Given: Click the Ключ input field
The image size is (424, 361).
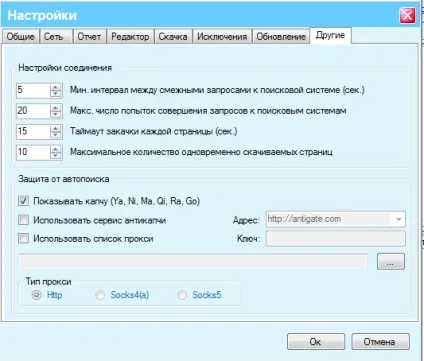Looking at the screenshot, I should (336, 238).
